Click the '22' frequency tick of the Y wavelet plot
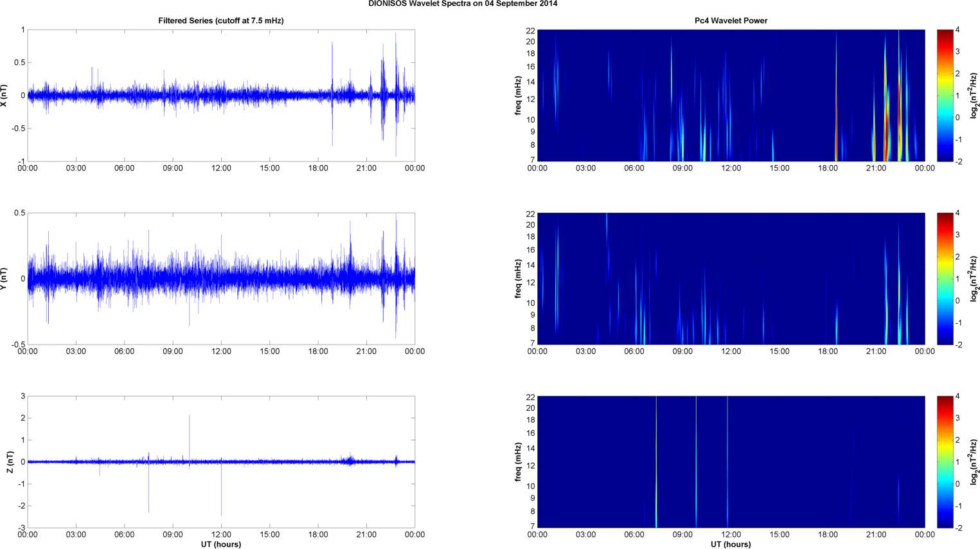 [x=530, y=213]
